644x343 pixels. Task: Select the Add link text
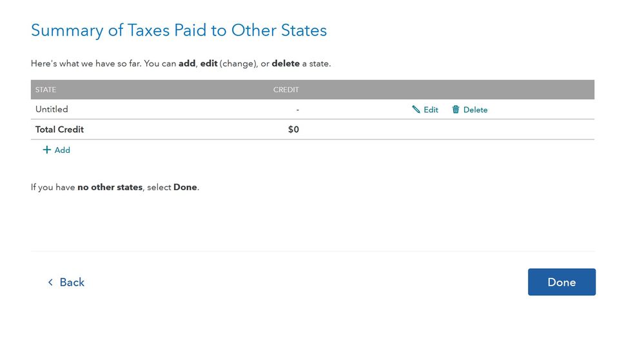(63, 150)
